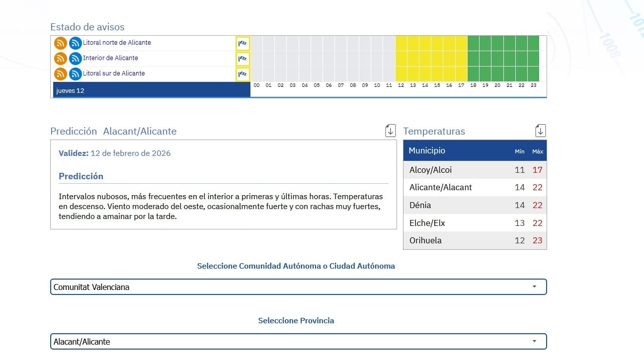Image resolution: width=644 pixels, height=362 pixels.
Task: Select wind warning icon for Interior de Alicante
Action: (x=242, y=59)
